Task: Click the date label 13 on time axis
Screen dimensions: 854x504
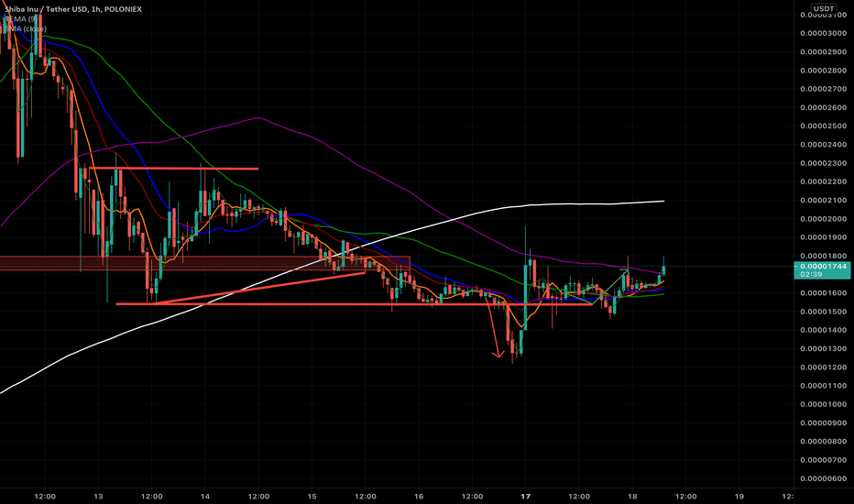Action: (98, 497)
